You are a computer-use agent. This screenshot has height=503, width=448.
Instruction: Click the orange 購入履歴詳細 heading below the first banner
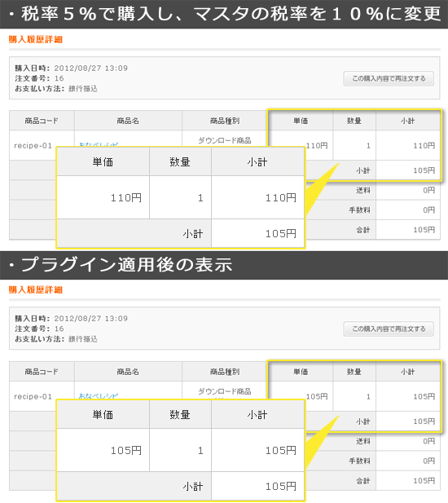pos(36,39)
